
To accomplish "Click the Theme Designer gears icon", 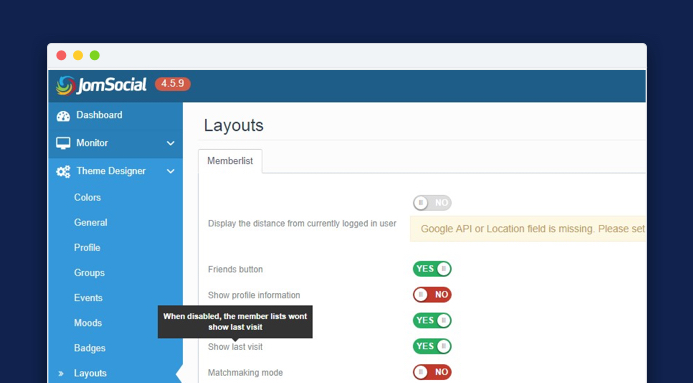I will pyautogui.click(x=63, y=171).
